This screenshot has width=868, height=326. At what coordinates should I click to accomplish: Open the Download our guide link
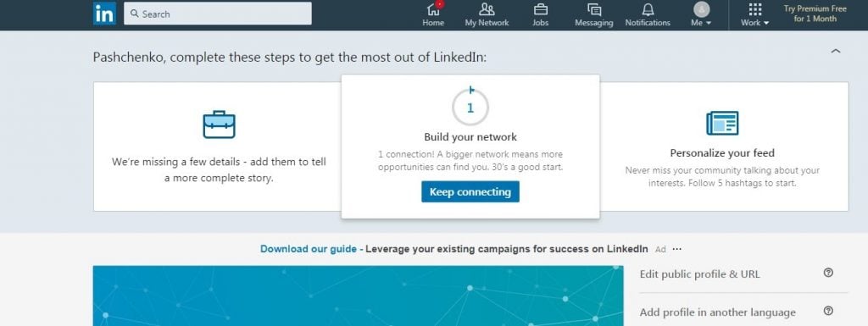coord(309,249)
